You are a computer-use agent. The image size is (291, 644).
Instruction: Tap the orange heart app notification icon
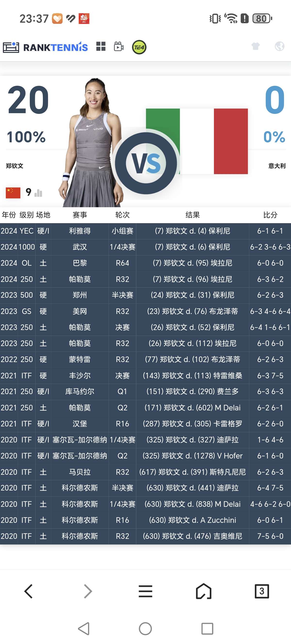tap(57, 18)
